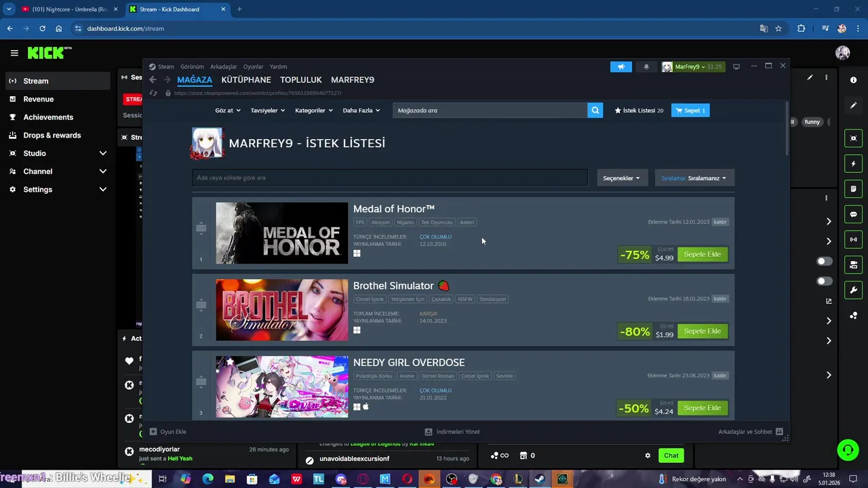The image size is (868, 488).
Task: Add NEEDY GIRL OVERDOSE to cart
Action: coord(702,407)
